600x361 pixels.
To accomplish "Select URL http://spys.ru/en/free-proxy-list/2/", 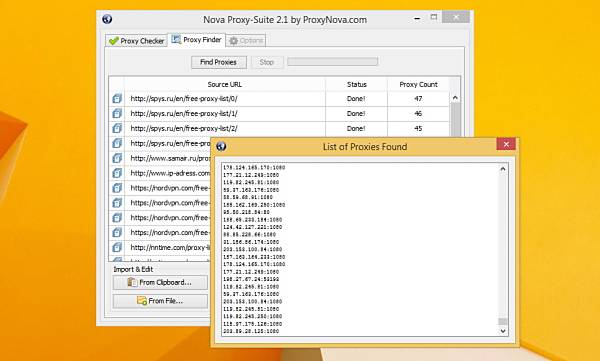I will (184, 128).
